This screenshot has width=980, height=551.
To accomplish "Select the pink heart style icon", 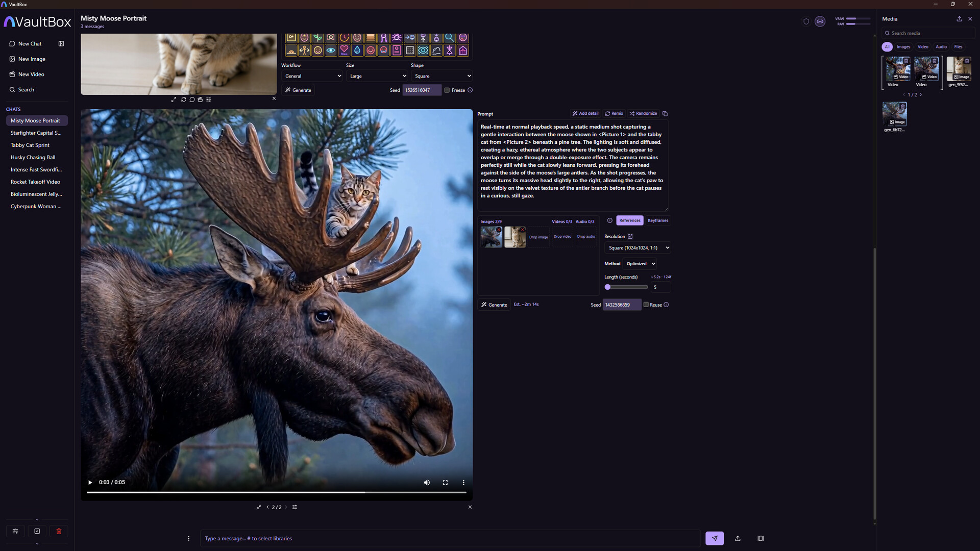I will click(x=344, y=51).
